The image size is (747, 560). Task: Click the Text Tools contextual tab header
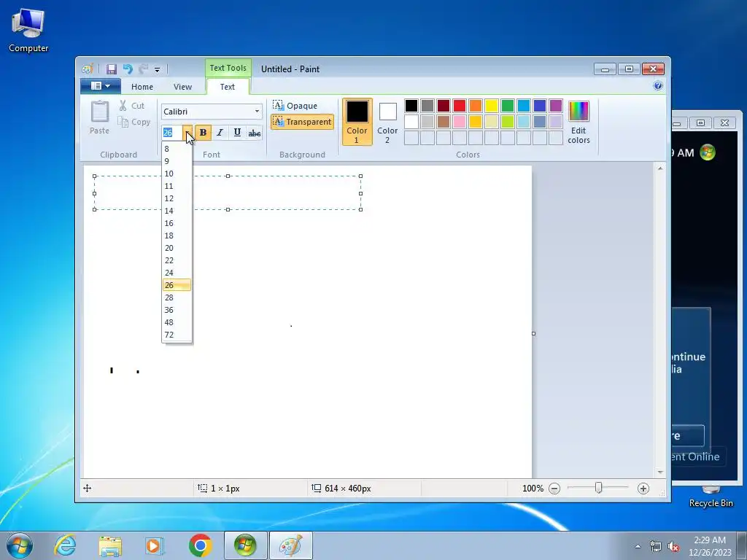(x=228, y=68)
